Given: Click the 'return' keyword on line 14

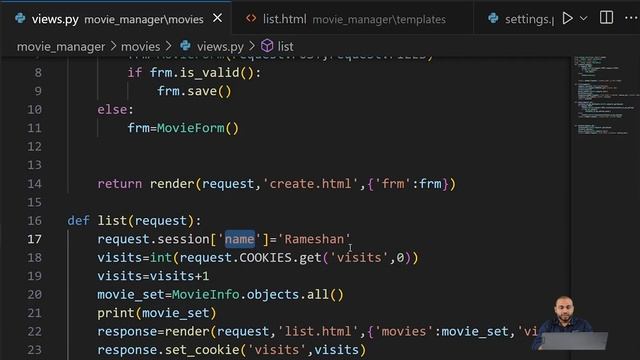Looking at the screenshot, I should point(120,184).
